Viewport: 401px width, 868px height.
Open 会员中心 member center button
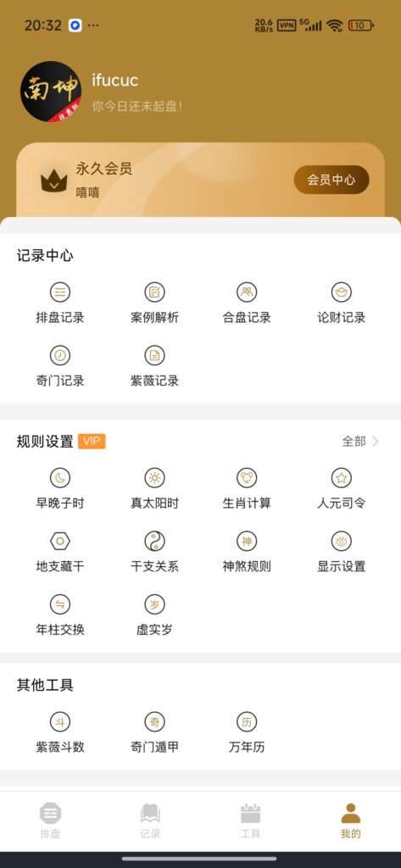coord(331,180)
